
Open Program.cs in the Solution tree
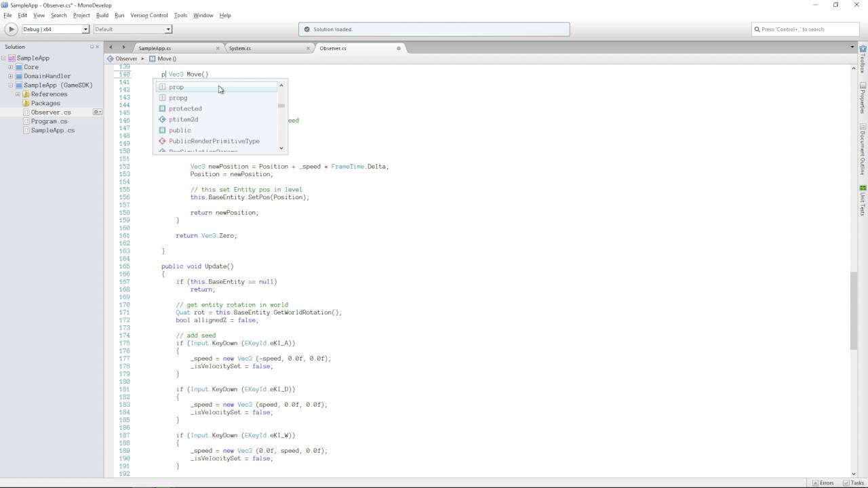[49, 121]
